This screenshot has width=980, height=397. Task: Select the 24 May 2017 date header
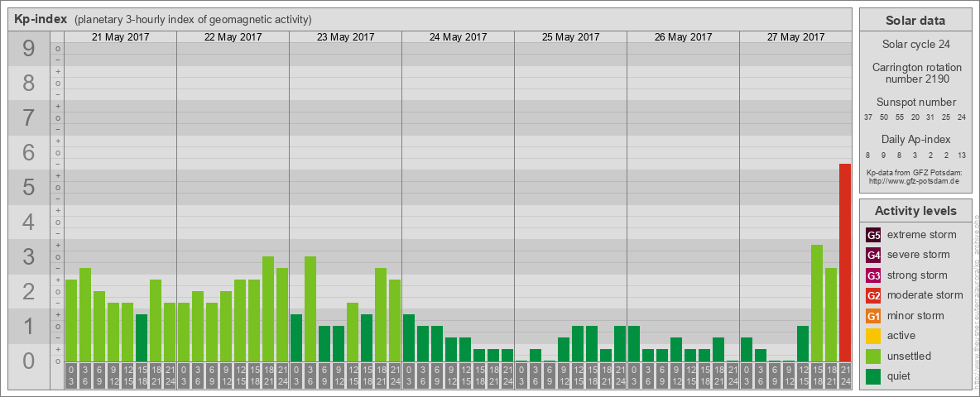[458, 37]
